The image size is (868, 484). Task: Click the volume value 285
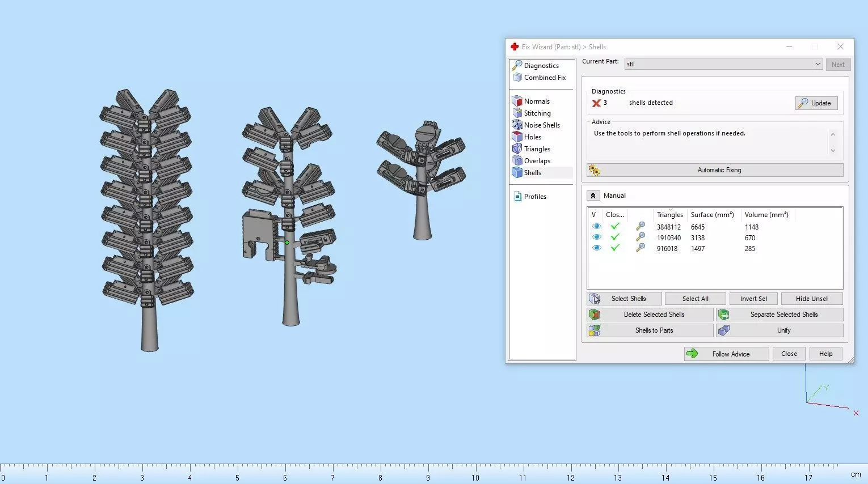[x=750, y=249]
